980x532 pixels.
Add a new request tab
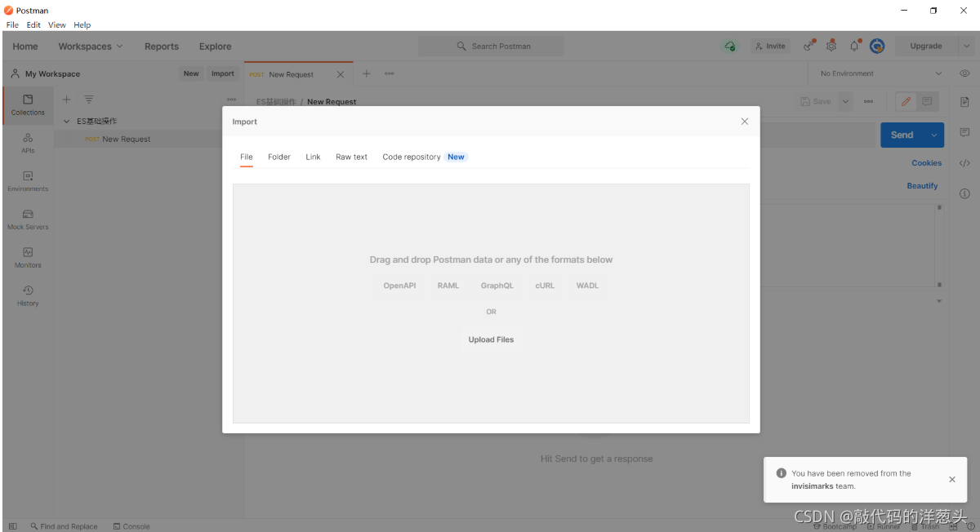[367, 73]
